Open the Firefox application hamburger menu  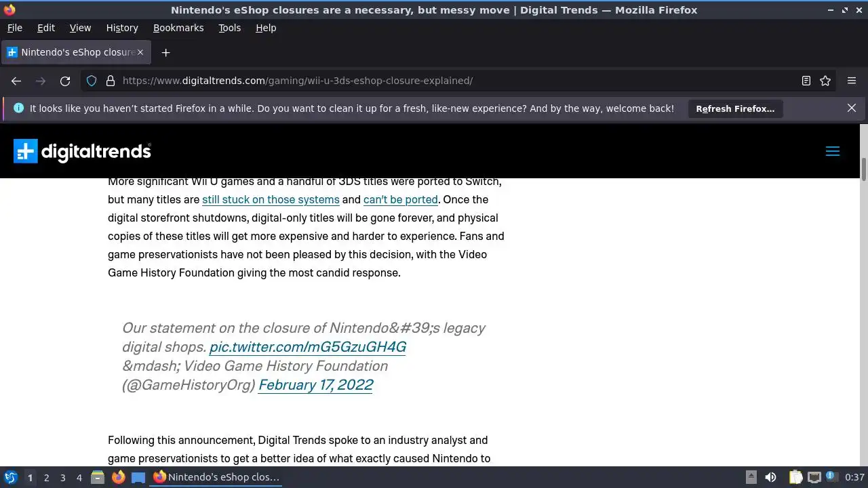click(852, 81)
